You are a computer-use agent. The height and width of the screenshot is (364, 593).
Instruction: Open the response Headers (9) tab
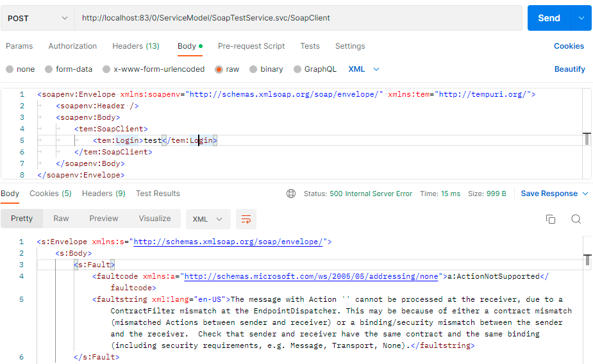point(104,194)
